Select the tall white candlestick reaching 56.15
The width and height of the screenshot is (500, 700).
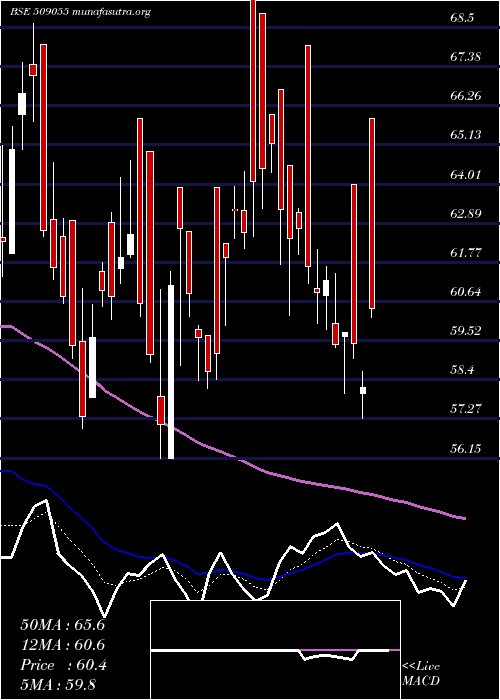tap(171, 372)
